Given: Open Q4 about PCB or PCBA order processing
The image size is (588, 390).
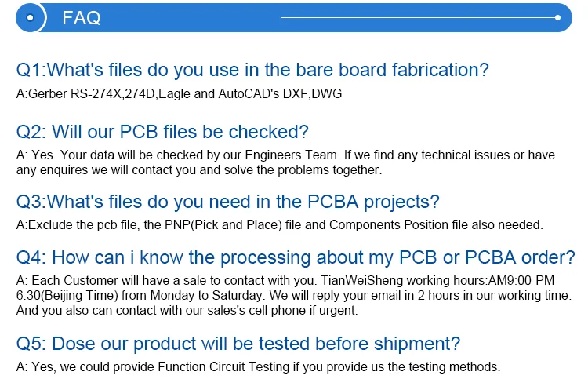Looking at the screenshot, I should 296,257.
